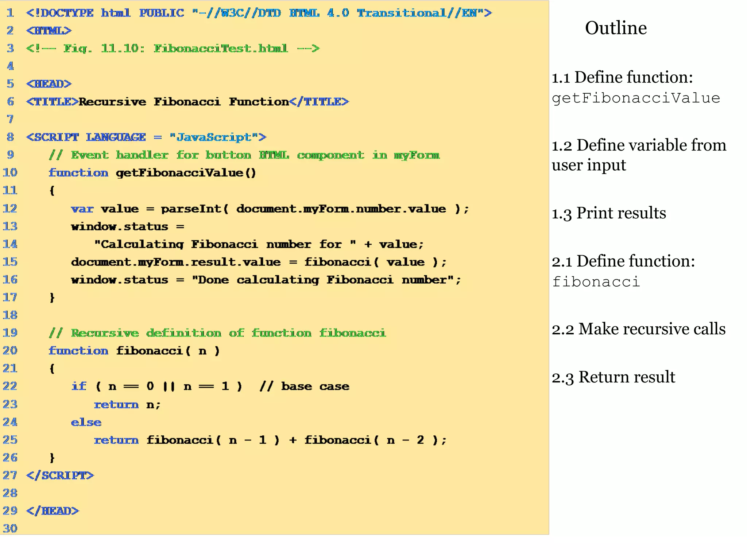Click the DOCTYPE declaration on line 1
Image resolution: width=747 pixels, height=560 pixels.
259,13
